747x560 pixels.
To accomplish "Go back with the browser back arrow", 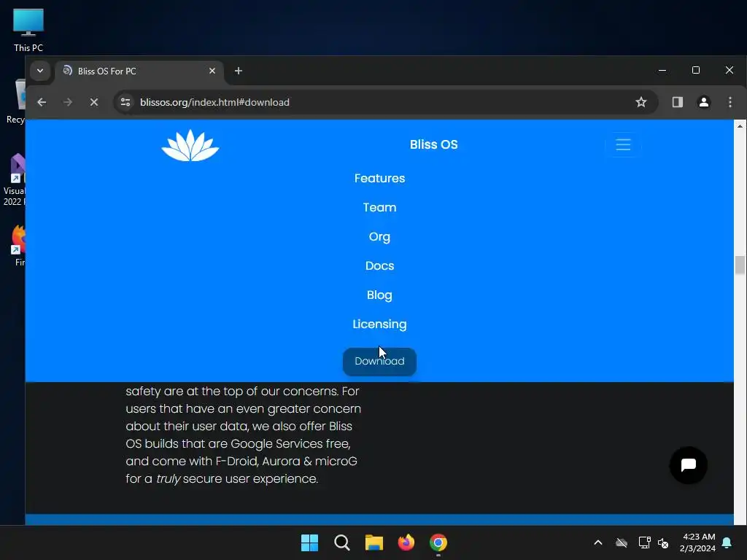I will tap(42, 102).
